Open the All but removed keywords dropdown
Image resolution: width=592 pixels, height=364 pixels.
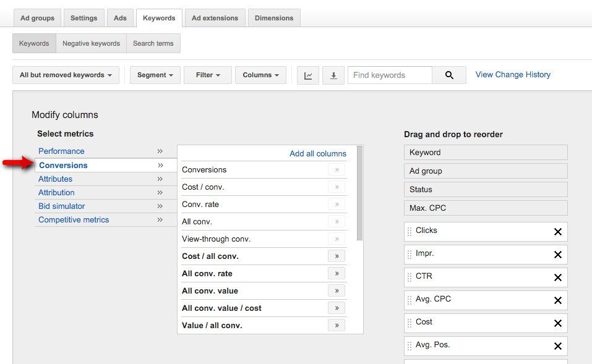[65, 74]
